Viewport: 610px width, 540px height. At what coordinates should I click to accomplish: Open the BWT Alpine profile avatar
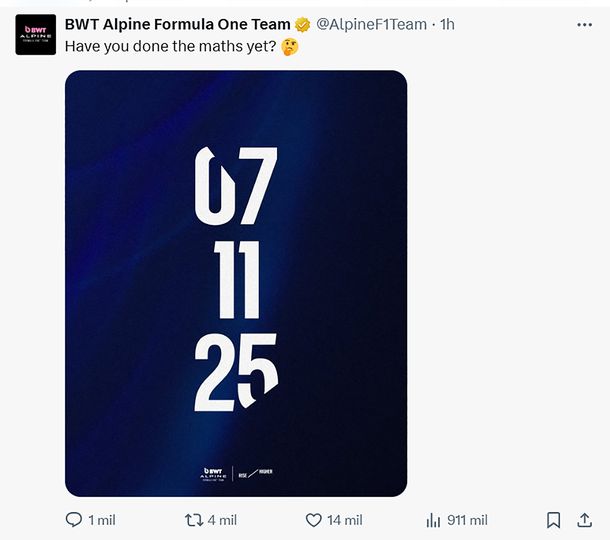pos(35,35)
